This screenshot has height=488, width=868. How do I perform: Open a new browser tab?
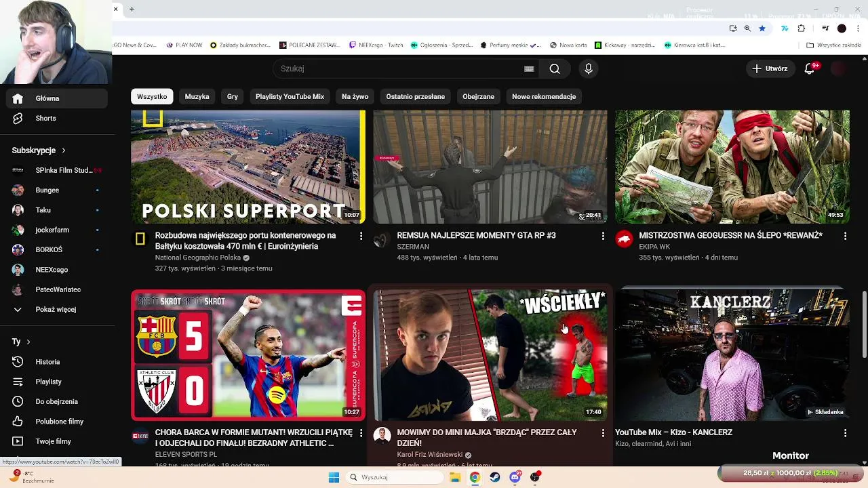(x=132, y=9)
